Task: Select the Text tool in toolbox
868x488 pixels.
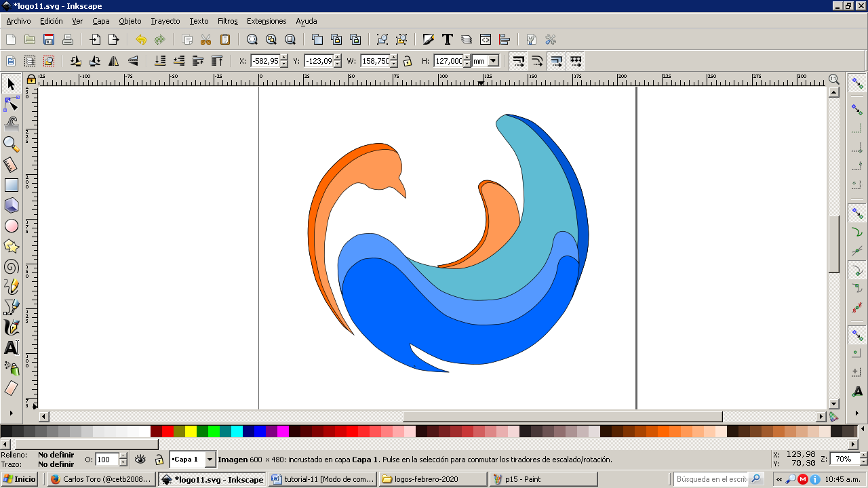Action: point(11,348)
